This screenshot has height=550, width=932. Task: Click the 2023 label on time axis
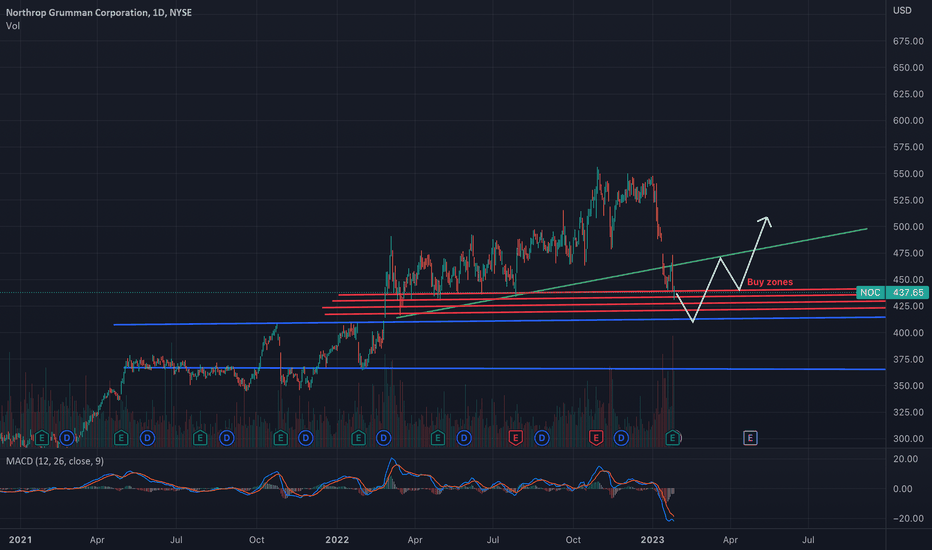point(652,540)
